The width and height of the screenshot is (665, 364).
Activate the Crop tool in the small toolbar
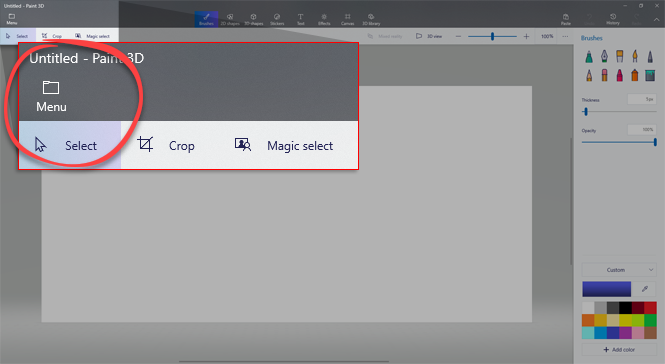click(x=52, y=36)
